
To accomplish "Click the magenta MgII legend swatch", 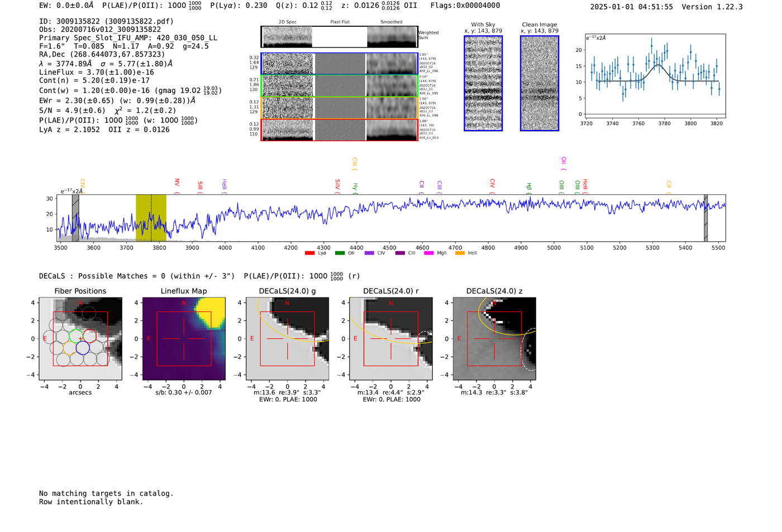I will click(x=429, y=253).
